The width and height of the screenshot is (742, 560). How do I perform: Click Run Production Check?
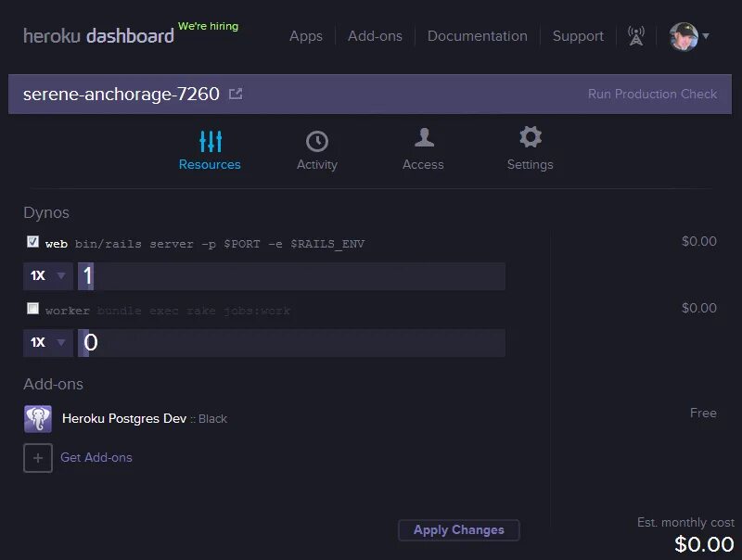pyautogui.click(x=652, y=95)
